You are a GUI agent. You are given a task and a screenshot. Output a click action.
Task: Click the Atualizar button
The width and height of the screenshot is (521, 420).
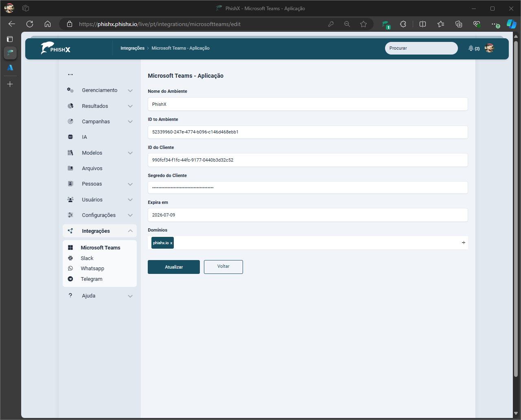click(x=174, y=267)
